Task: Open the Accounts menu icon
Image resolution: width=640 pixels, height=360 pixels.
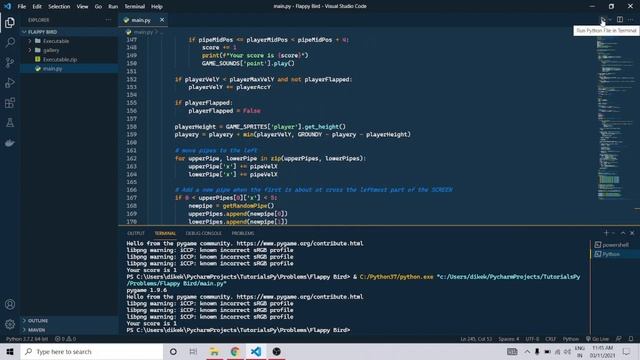Action: 10,304
